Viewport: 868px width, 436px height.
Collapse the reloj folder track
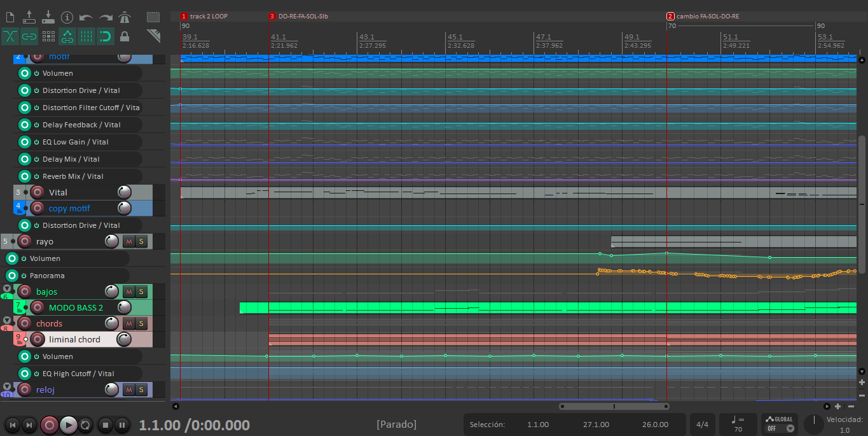click(7, 386)
